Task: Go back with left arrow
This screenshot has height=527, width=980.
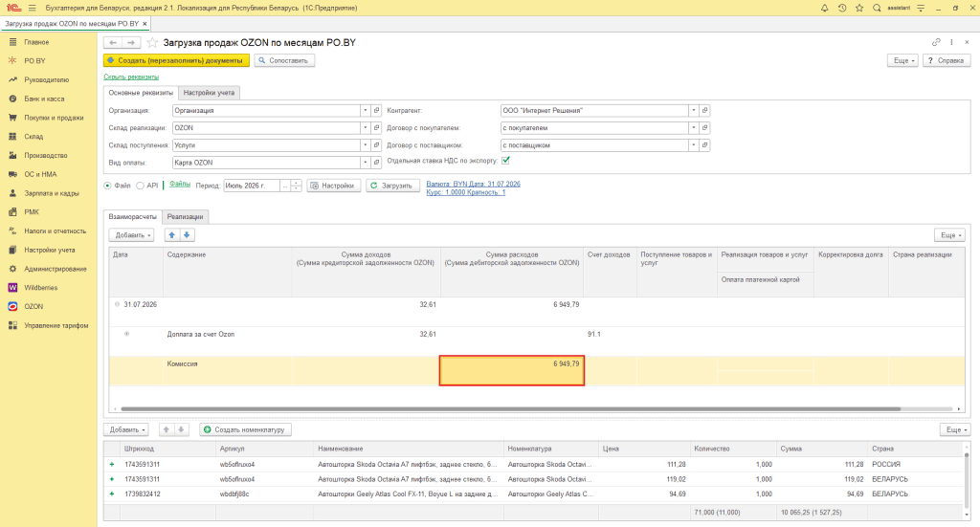Action: tap(113, 42)
